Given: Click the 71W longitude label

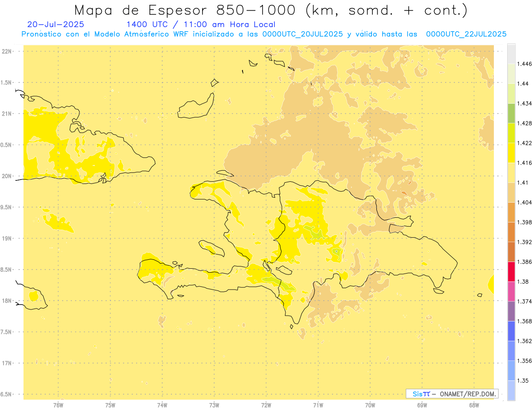Looking at the screenshot, I should coord(318,405).
